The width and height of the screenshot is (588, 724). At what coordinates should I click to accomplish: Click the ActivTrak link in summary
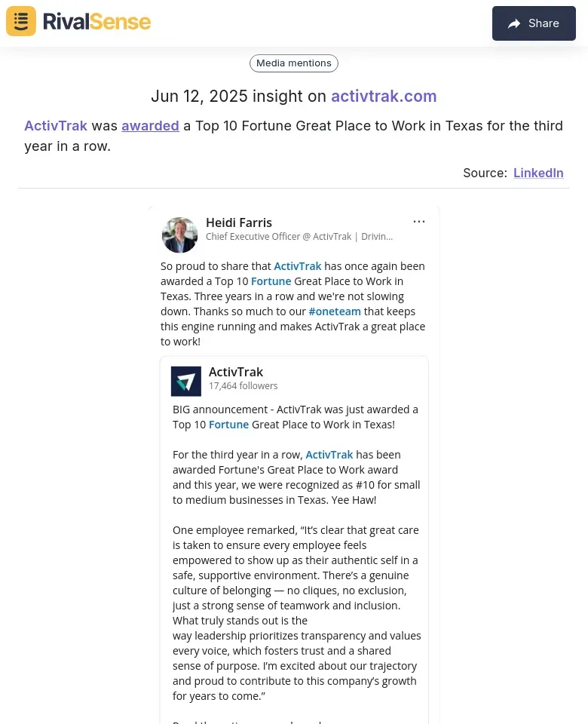click(56, 126)
